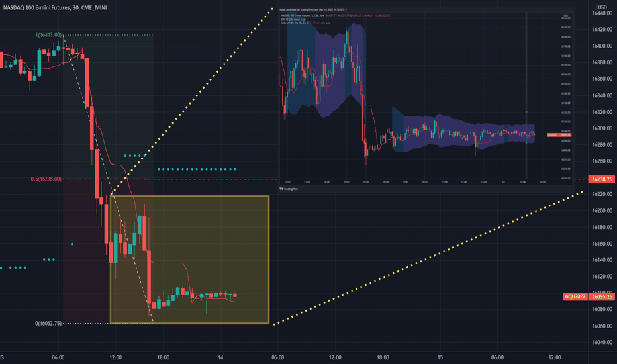Click date 15 on the time axis
617x364 pixels.
coord(440,357)
